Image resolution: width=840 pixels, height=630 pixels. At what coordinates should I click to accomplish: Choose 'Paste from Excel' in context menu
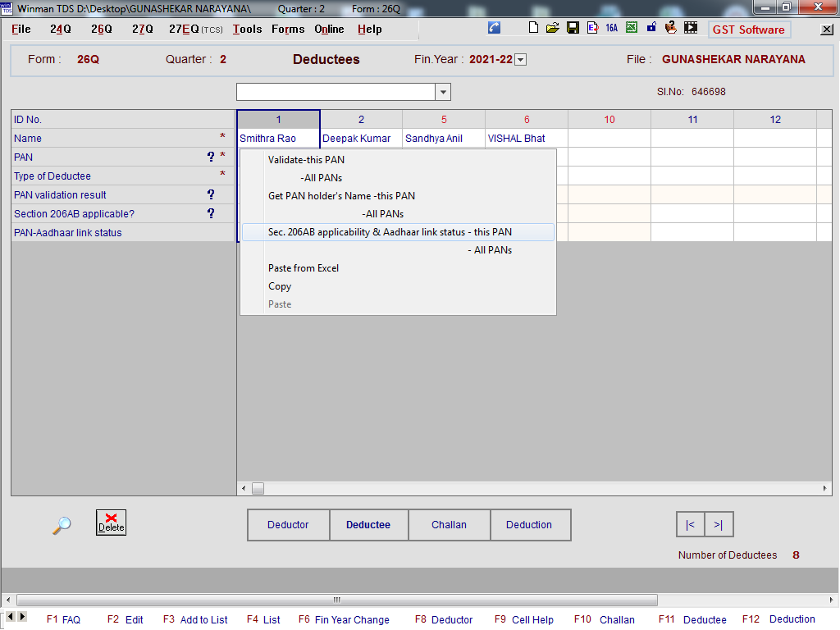[304, 268]
